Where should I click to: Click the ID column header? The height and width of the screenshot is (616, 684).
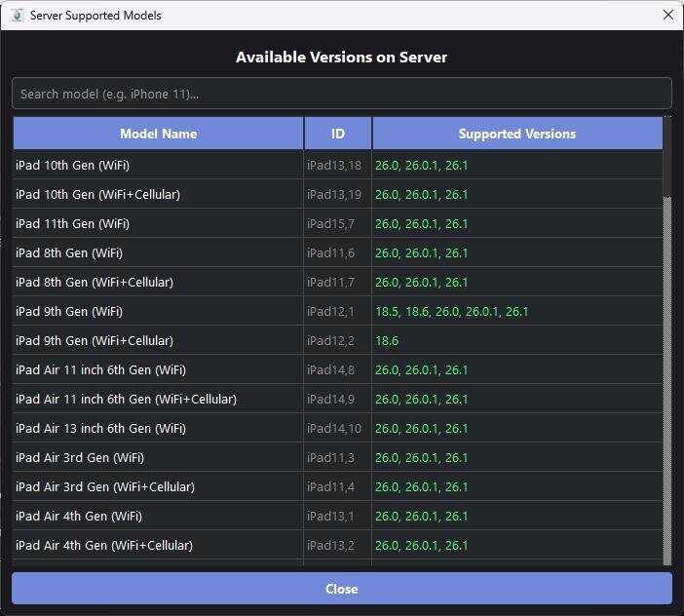click(338, 134)
